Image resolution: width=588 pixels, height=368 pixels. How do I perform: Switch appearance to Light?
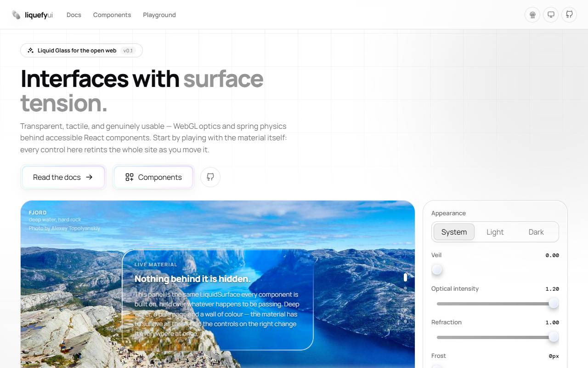[495, 232]
